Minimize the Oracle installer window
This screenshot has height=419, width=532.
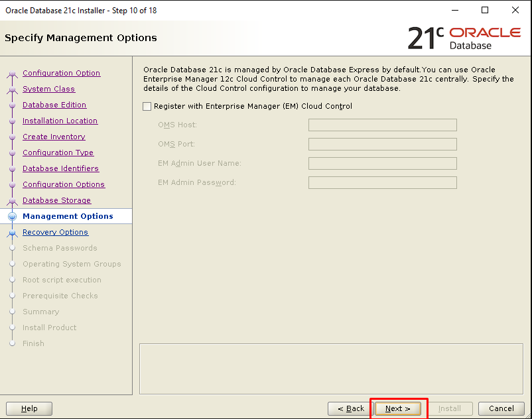(455, 10)
